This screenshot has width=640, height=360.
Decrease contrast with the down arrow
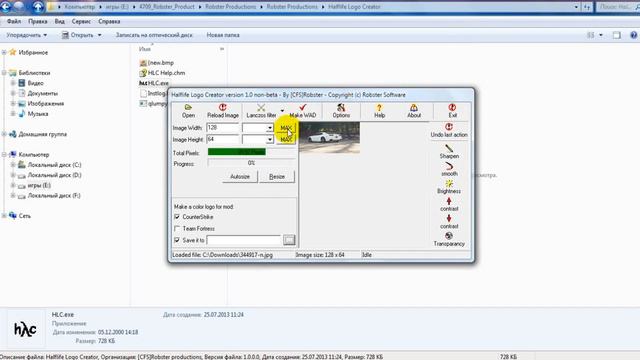[x=449, y=222]
